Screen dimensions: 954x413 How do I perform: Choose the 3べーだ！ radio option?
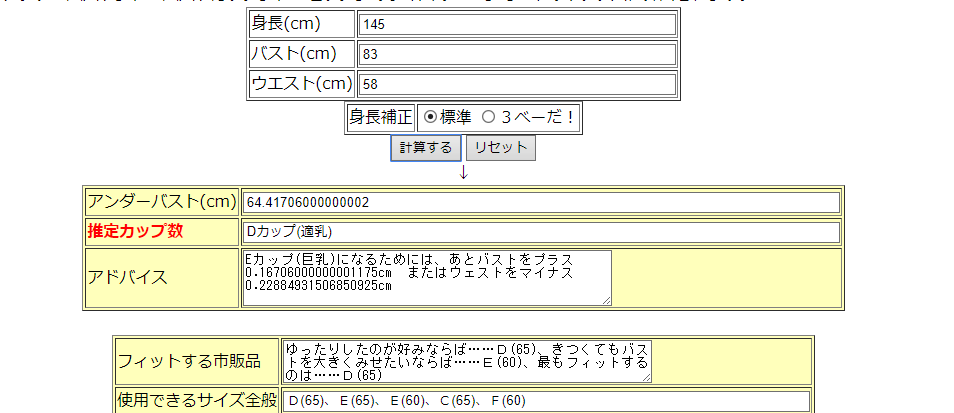coord(489,117)
